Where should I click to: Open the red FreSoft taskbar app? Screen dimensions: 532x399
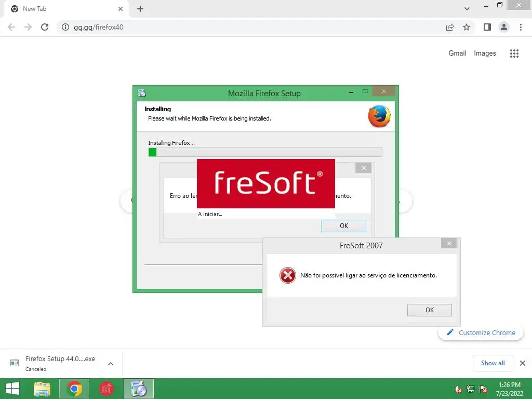107,389
